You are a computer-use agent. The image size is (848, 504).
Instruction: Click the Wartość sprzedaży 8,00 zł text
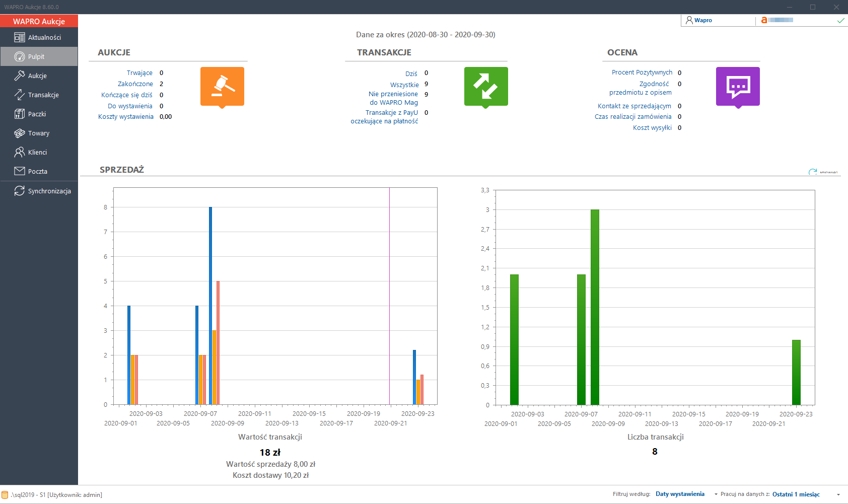270,464
